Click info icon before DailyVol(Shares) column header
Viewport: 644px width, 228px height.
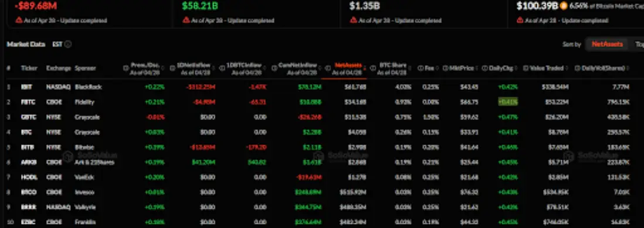[578, 68]
